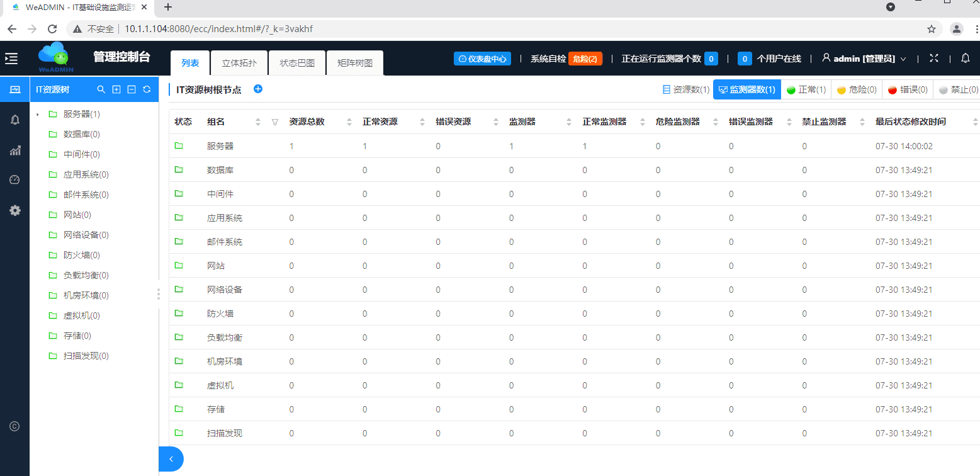Open the bar chart reports icon in the sidebar
Screen dimensions: 980x476
pos(15,150)
